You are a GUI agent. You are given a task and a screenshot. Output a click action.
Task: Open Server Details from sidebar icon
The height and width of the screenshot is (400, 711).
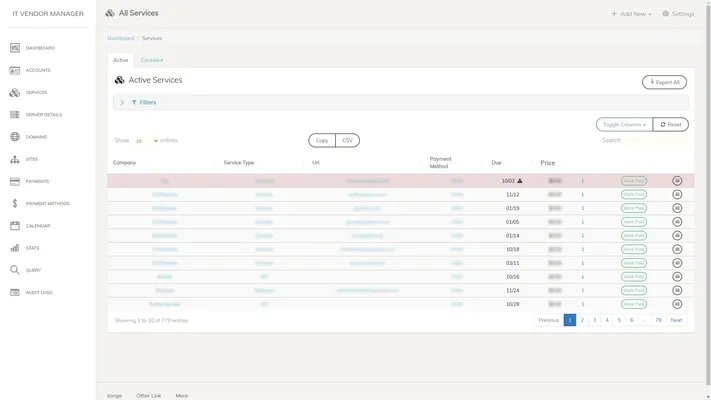point(15,115)
